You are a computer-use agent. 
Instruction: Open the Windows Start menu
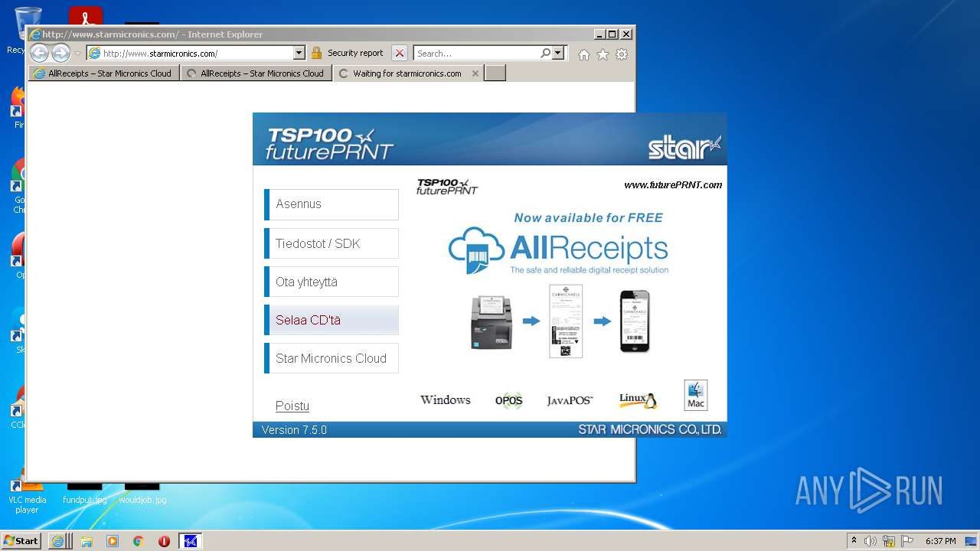click(x=21, y=540)
